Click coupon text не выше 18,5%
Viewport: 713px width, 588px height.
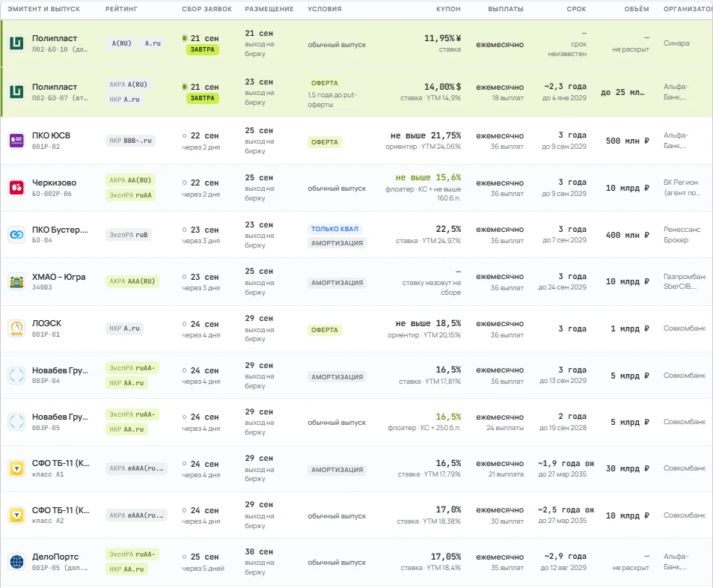coord(429,323)
